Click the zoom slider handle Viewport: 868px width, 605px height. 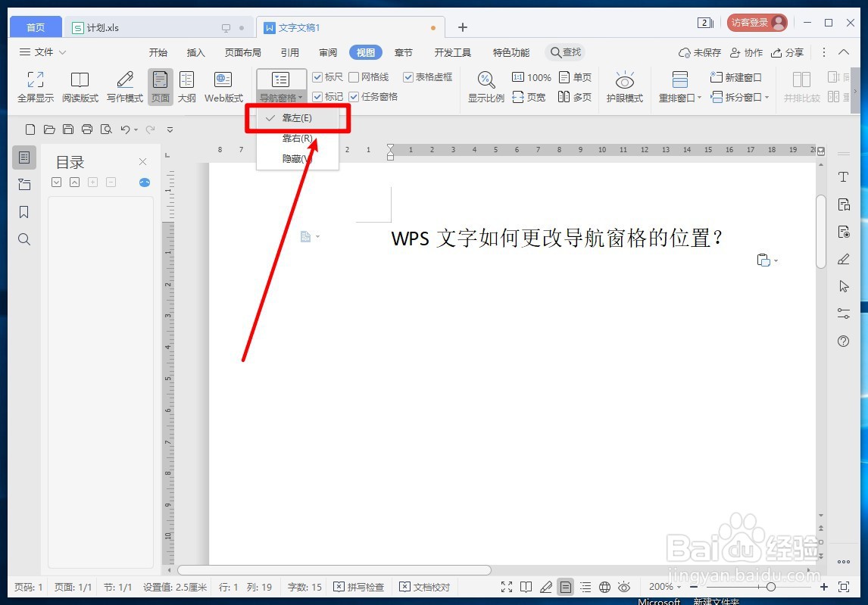click(x=770, y=588)
